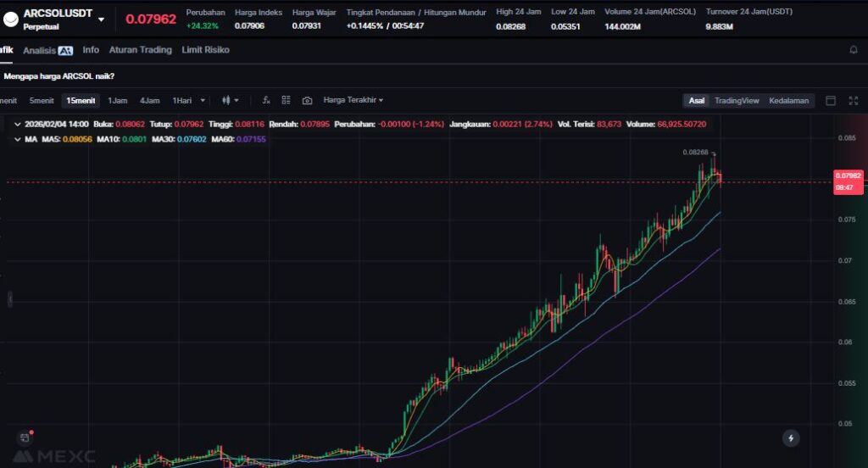The image size is (868, 468).
Task: Click the chart layout grid icon
Action: (x=287, y=100)
